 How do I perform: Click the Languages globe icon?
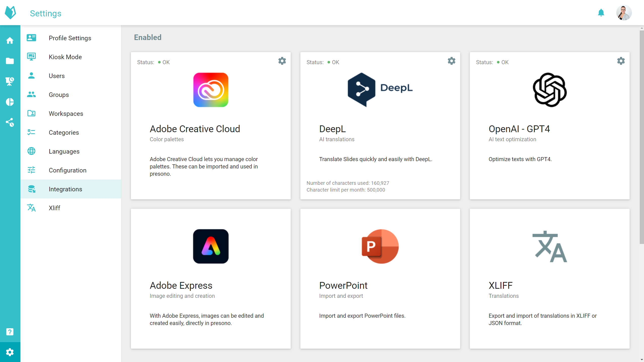31,151
